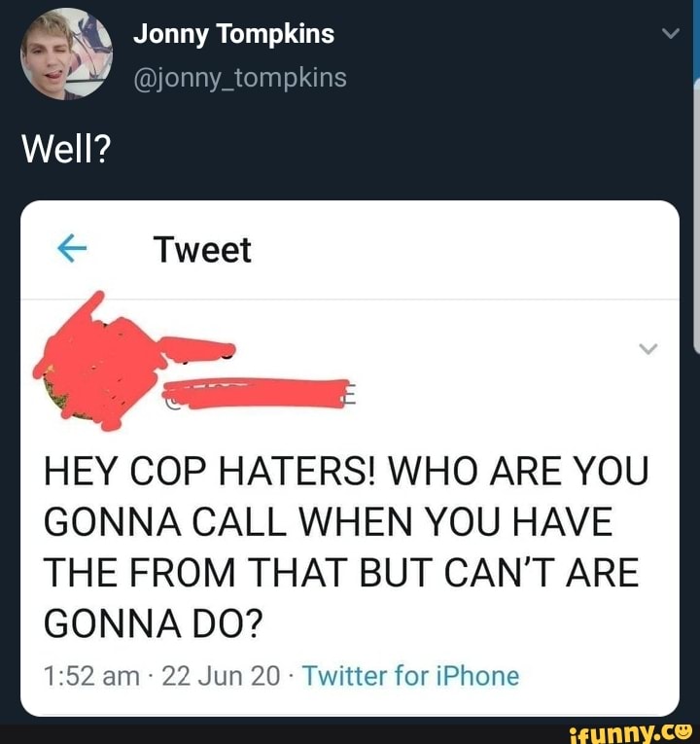This screenshot has height=744, width=700.
Task: Expand the chevron menu beside Jonny Tompkins
Action: (x=670, y=33)
